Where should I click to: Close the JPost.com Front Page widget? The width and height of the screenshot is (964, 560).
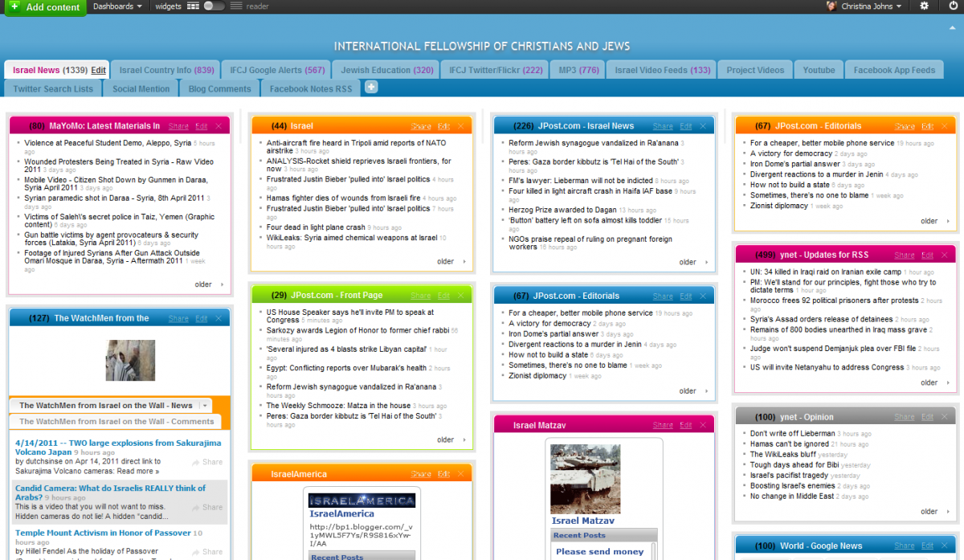tap(461, 296)
